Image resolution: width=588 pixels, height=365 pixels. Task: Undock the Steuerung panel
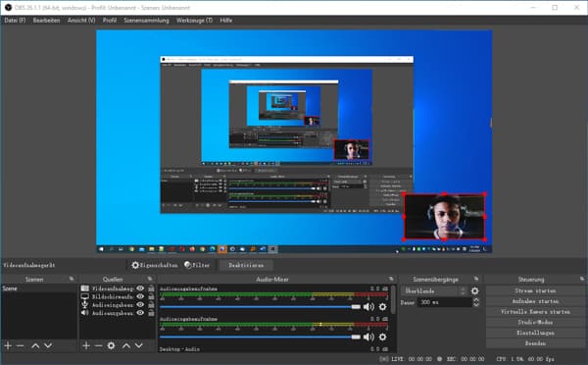click(x=581, y=279)
